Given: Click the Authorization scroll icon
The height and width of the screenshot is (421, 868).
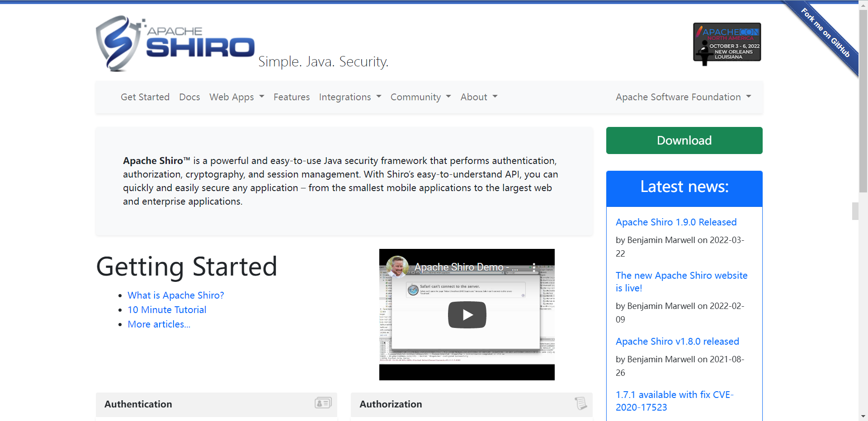Looking at the screenshot, I should click(580, 403).
